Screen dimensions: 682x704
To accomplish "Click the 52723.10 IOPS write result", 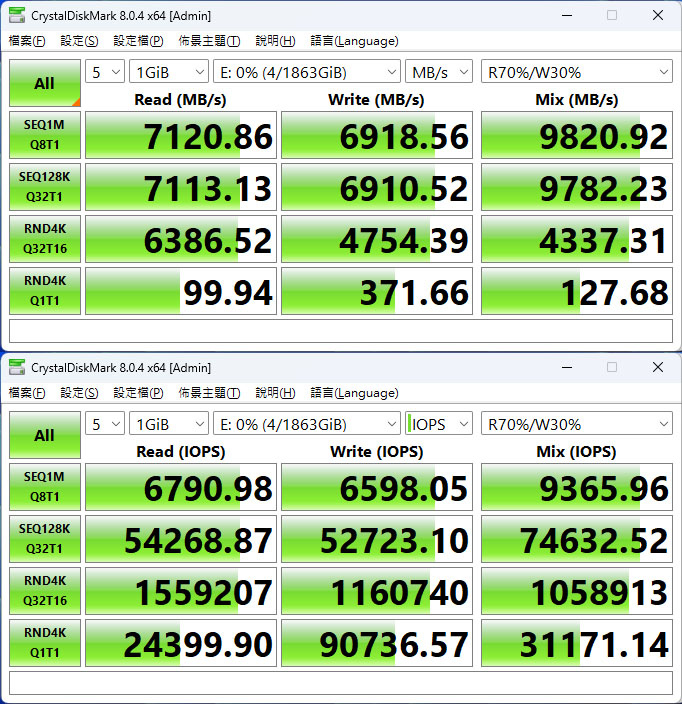I will point(377,539).
